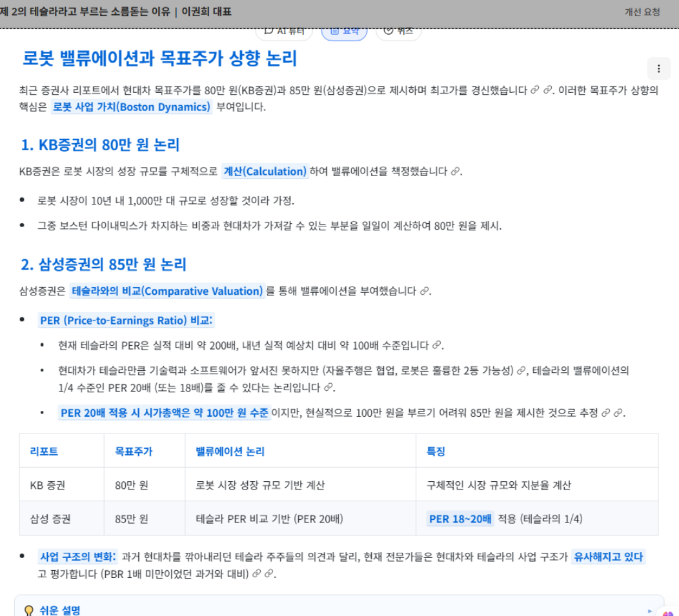Open source link icon after '책정했습니다'
Viewport: 679px width, 616px height.
pos(455,172)
